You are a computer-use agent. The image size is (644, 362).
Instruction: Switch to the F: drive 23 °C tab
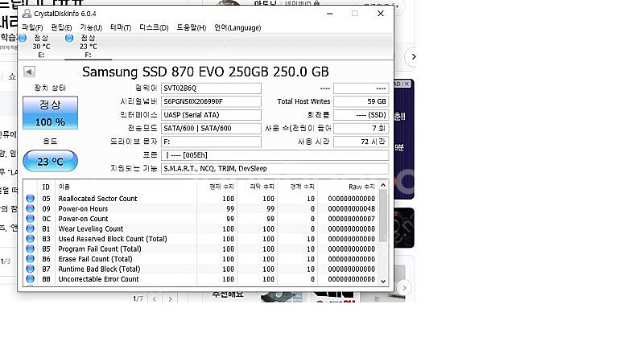tap(88, 46)
